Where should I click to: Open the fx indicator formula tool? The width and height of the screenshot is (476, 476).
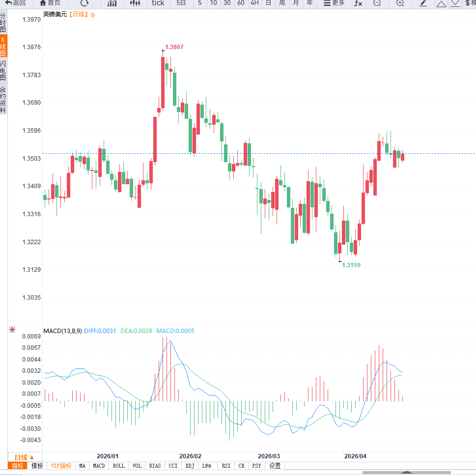[x=358, y=3]
